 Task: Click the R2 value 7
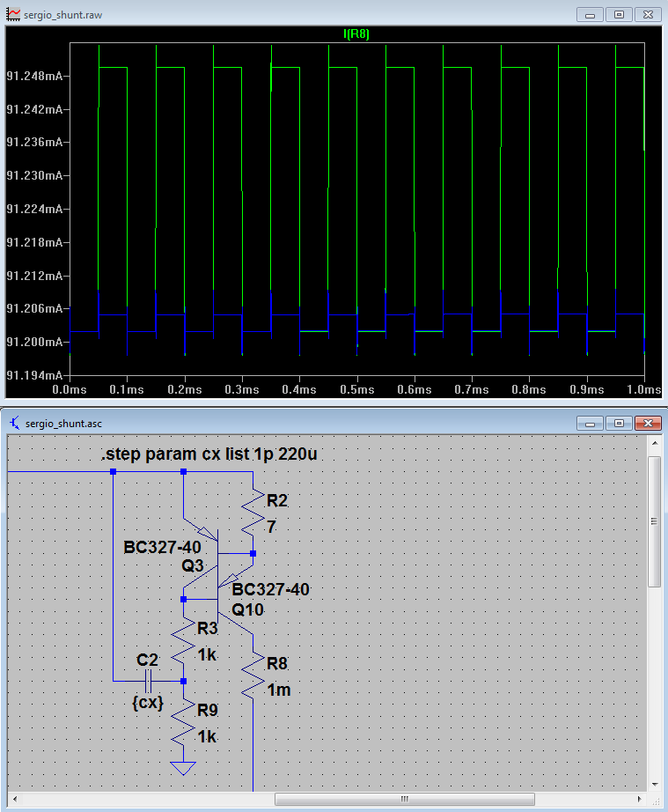(272, 528)
